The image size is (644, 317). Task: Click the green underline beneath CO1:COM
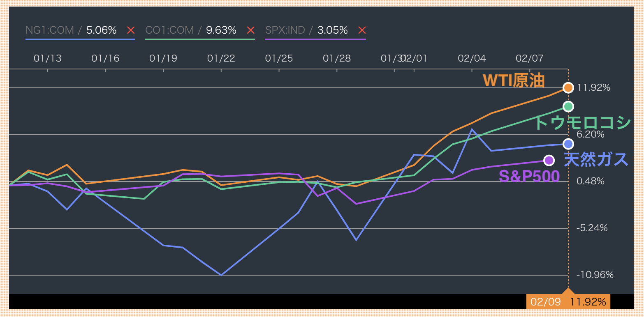[199, 39]
